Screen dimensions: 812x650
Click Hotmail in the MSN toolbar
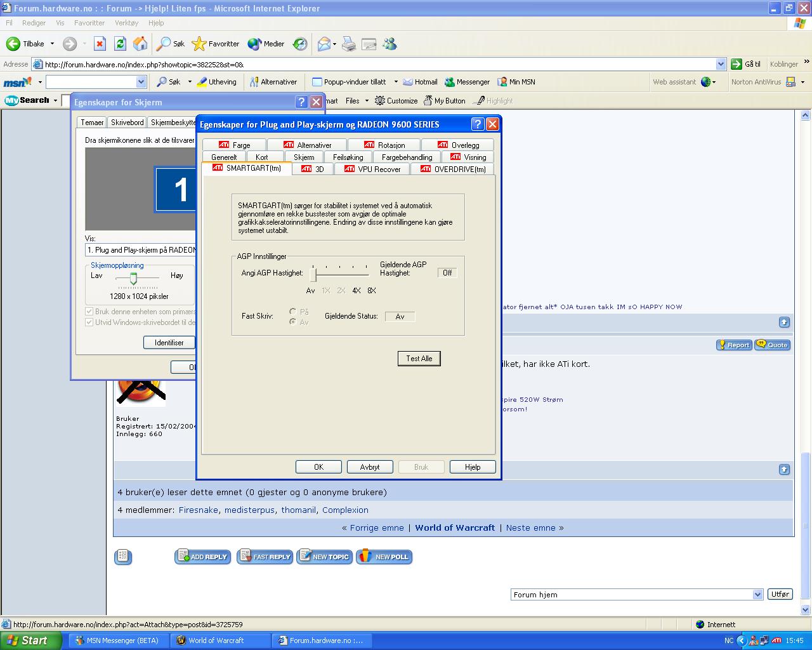[x=420, y=82]
